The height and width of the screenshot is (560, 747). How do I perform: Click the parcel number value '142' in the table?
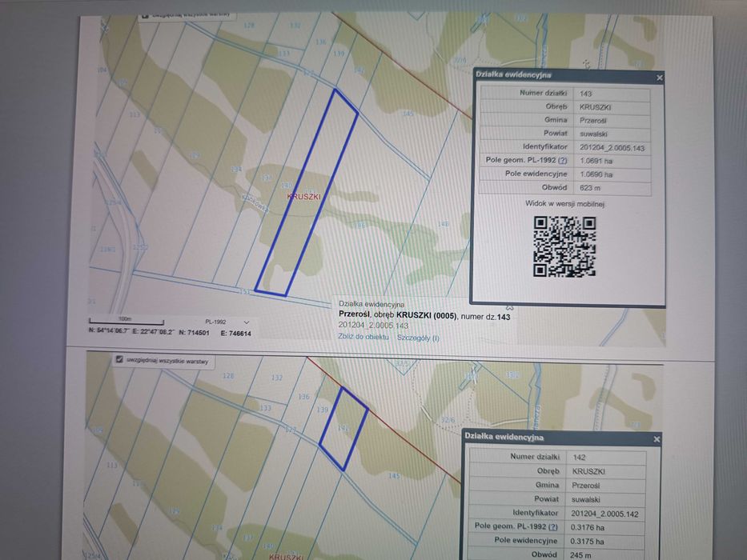[x=579, y=457]
